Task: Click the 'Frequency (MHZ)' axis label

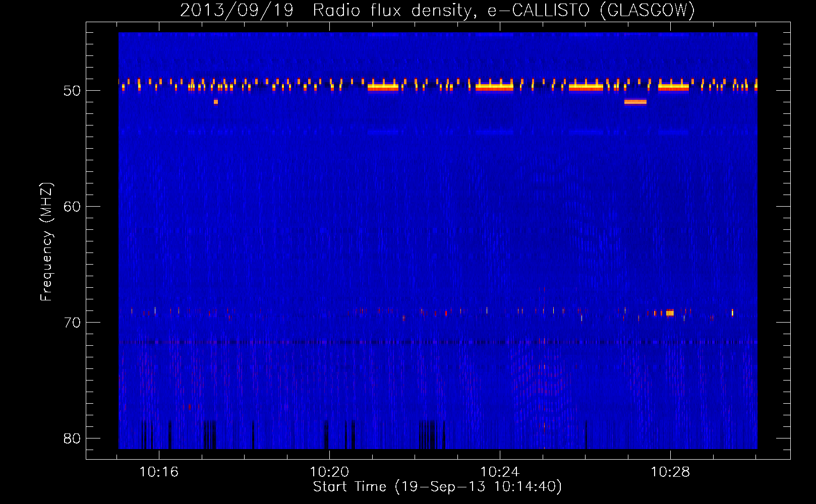Action: 46,242
